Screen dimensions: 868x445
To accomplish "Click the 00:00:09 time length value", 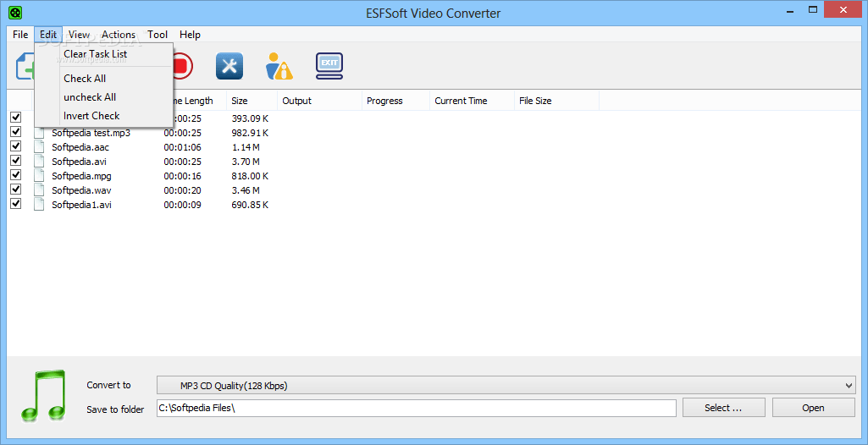I will (182, 205).
